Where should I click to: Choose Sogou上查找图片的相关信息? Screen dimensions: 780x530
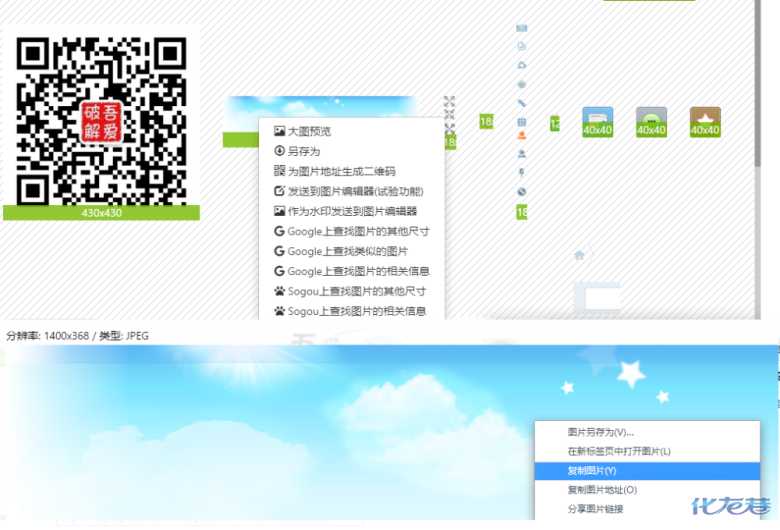tap(352, 311)
